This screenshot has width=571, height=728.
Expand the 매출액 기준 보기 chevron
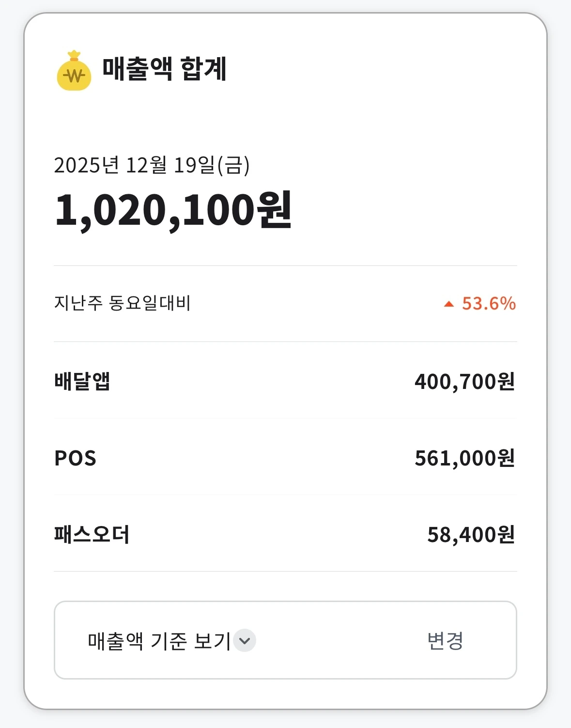tap(245, 640)
